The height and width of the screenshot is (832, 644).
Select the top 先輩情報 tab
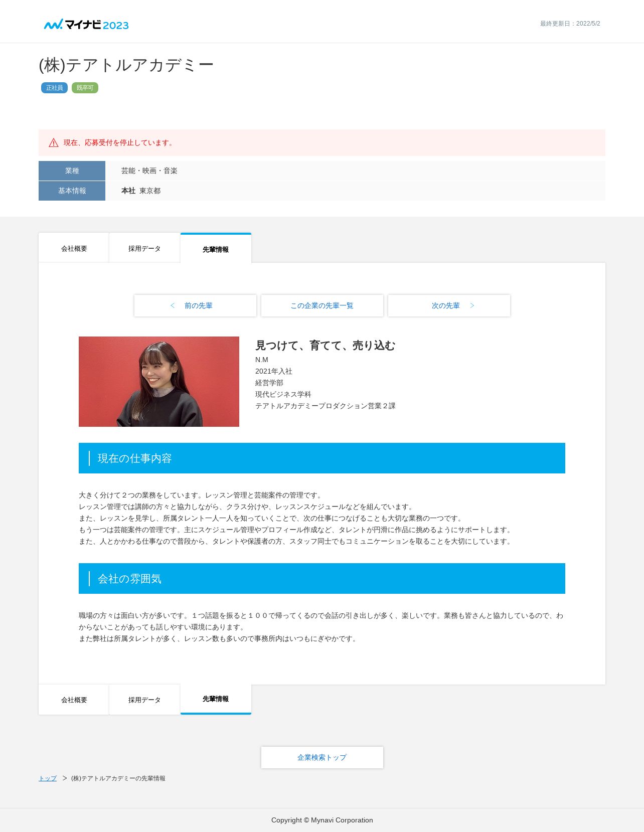[x=216, y=249]
